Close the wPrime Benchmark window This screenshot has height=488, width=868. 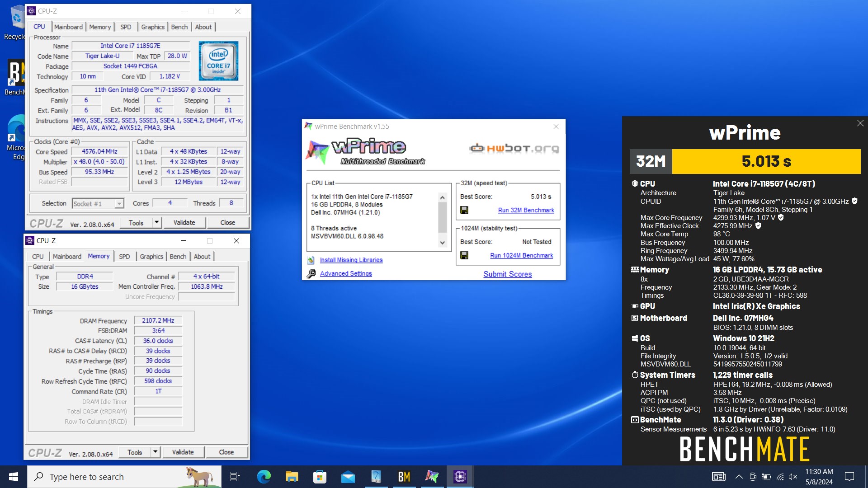(x=556, y=127)
